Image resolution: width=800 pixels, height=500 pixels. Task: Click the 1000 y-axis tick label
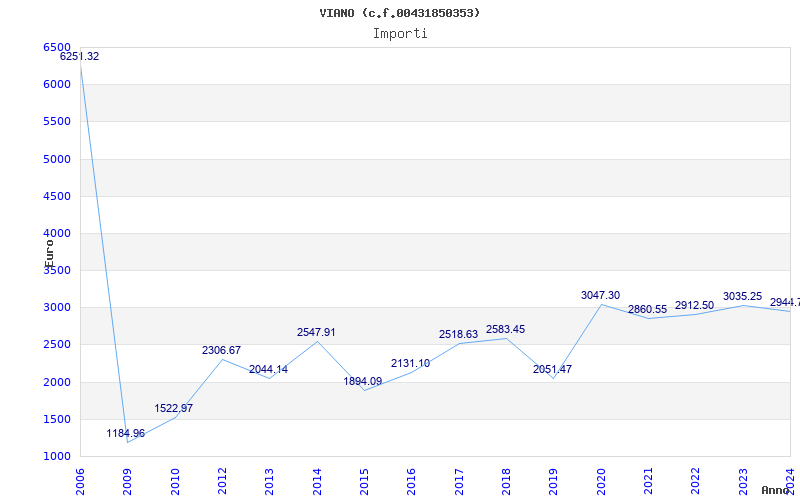pyautogui.click(x=57, y=457)
